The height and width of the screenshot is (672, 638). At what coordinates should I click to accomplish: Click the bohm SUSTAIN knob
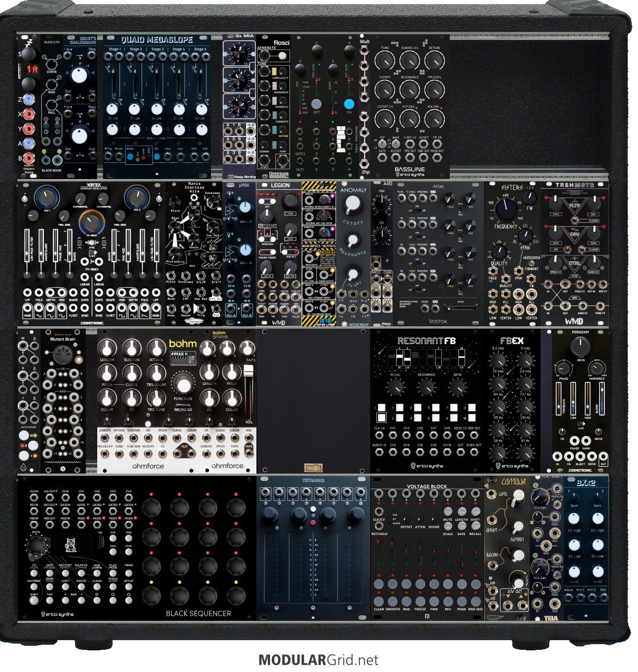(x=131, y=349)
